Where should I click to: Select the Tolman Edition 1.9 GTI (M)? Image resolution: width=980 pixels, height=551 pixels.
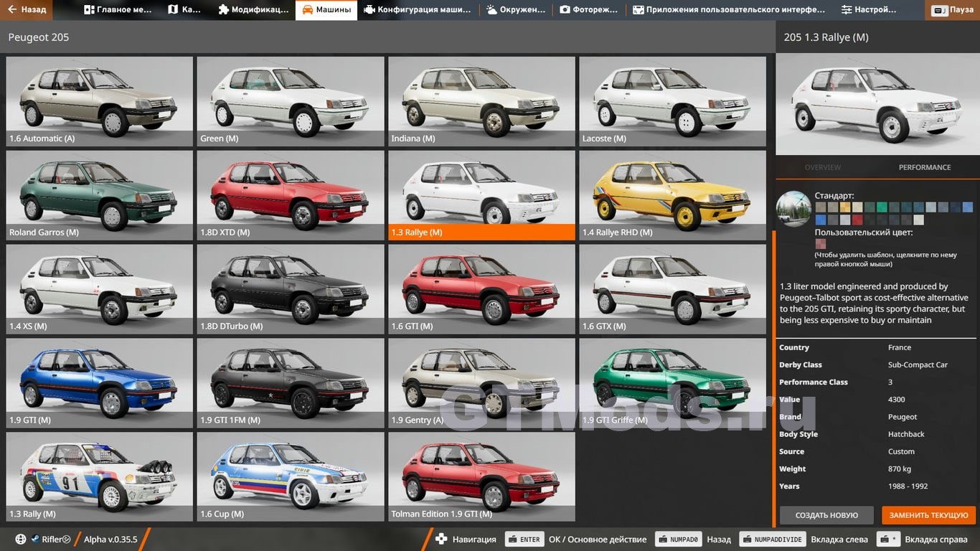pyautogui.click(x=481, y=477)
